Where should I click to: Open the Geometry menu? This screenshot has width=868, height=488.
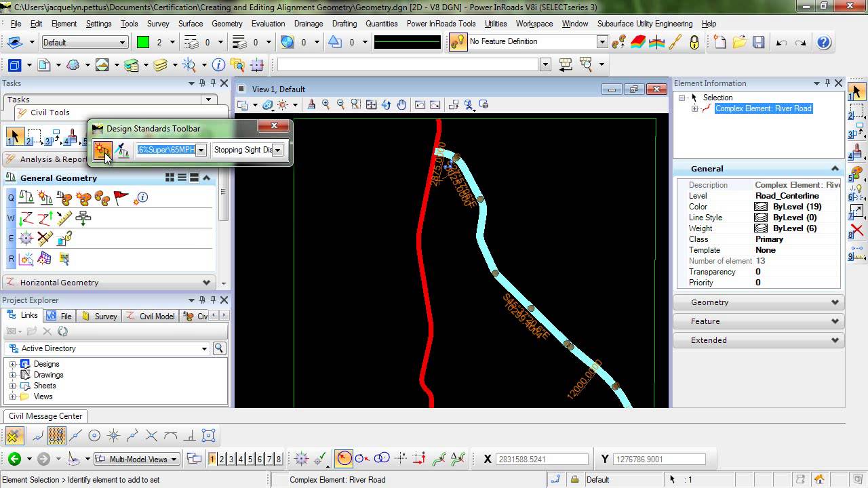pos(226,24)
